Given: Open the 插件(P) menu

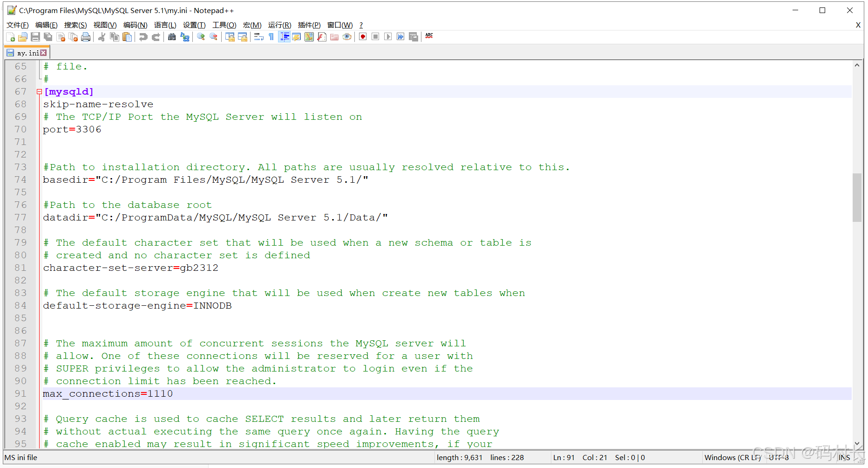Looking at the screenshot, I should 309,25.
